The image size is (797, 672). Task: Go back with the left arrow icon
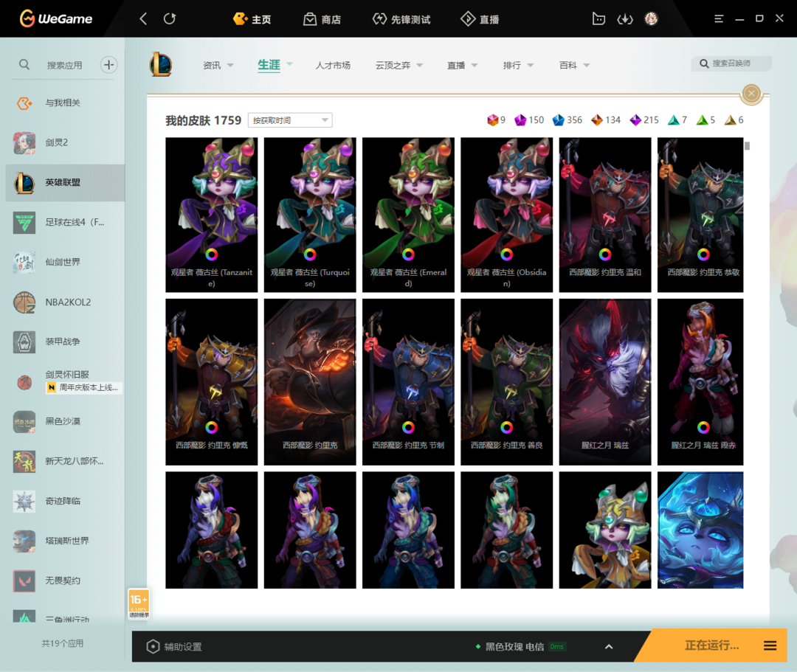click(143, 18)
